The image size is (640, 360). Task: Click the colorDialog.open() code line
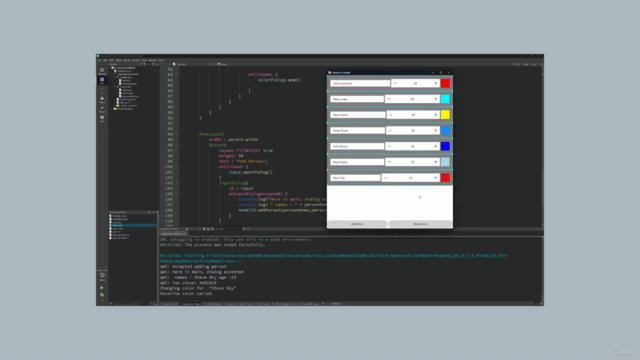(x=280, y=80)
